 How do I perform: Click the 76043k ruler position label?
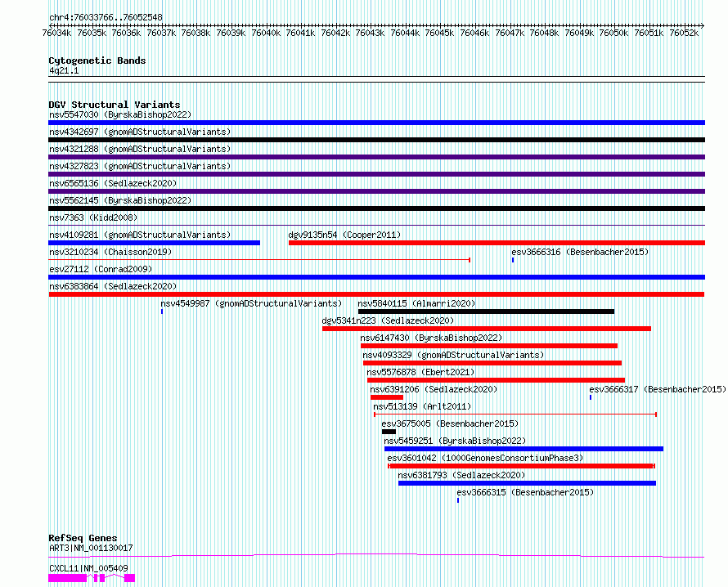pos(370,33)
